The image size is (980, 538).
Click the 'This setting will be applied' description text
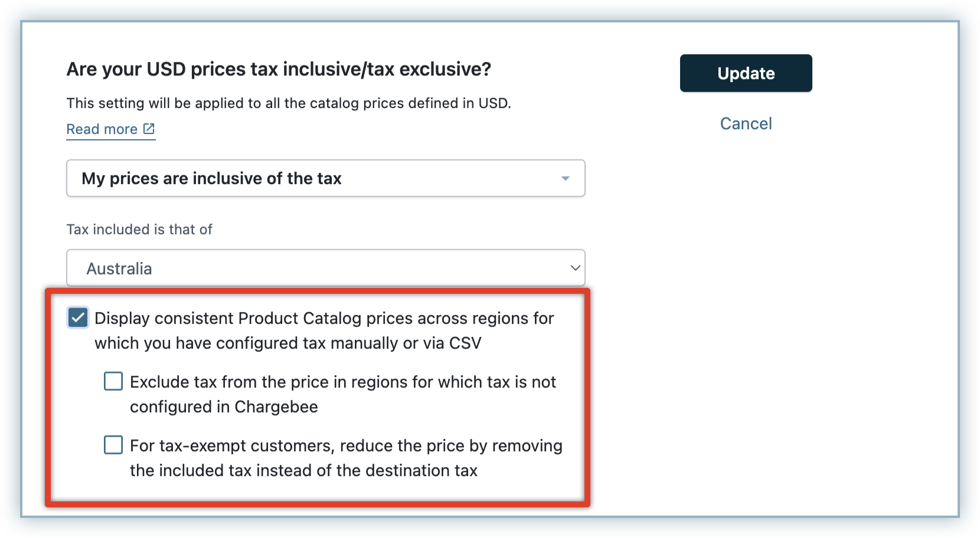[x=289, y=103]
